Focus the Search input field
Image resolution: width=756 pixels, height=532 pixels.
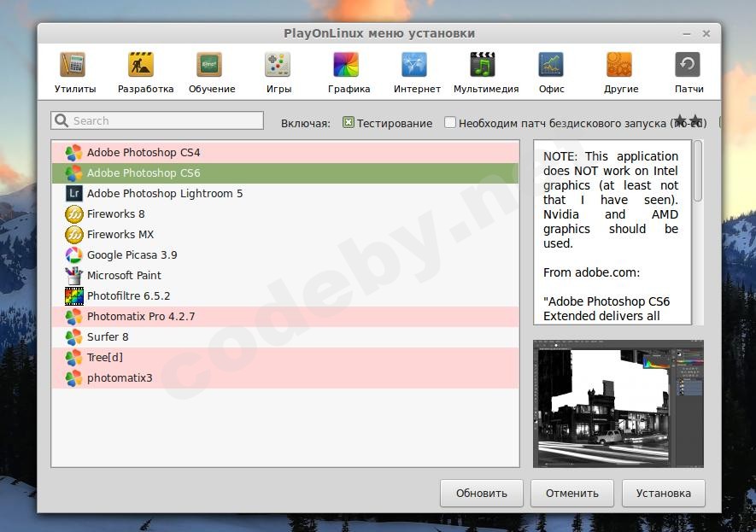157,120
